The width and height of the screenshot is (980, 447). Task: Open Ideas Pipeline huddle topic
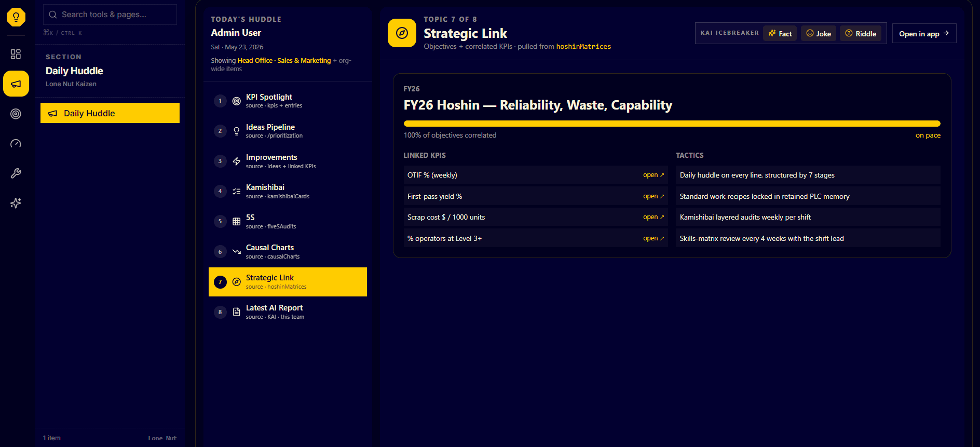(288, 131)
